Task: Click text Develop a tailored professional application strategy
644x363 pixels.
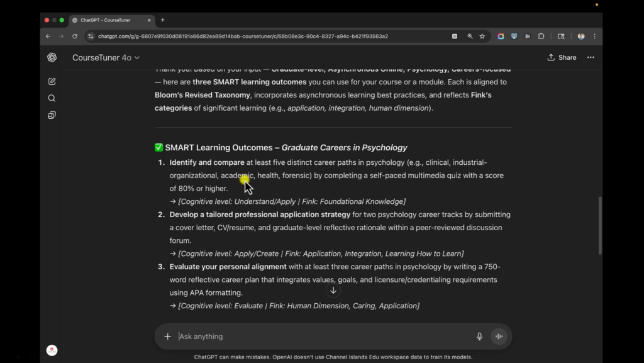Action: click(260, 215)
